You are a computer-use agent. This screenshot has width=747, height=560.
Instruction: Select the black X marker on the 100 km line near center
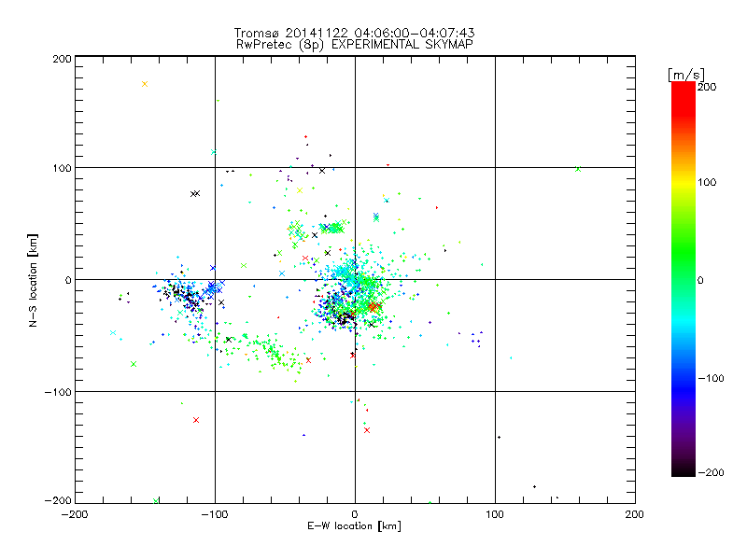tap(322, 171)
